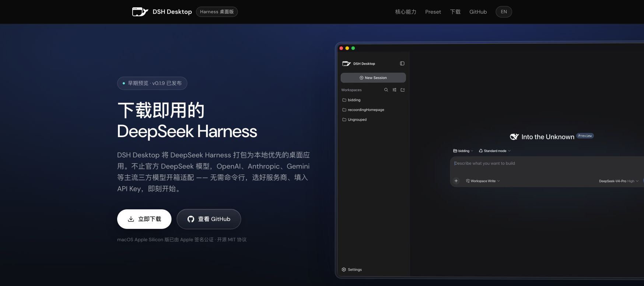
Task: Click the macOS Apple Silicon signing note text
Action: point(182,240)
